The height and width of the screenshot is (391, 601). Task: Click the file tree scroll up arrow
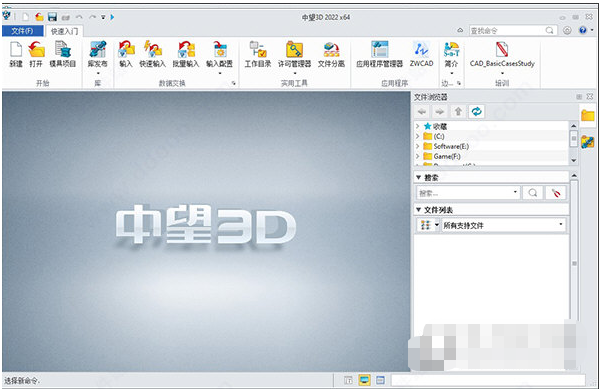(x=574, y=126)
